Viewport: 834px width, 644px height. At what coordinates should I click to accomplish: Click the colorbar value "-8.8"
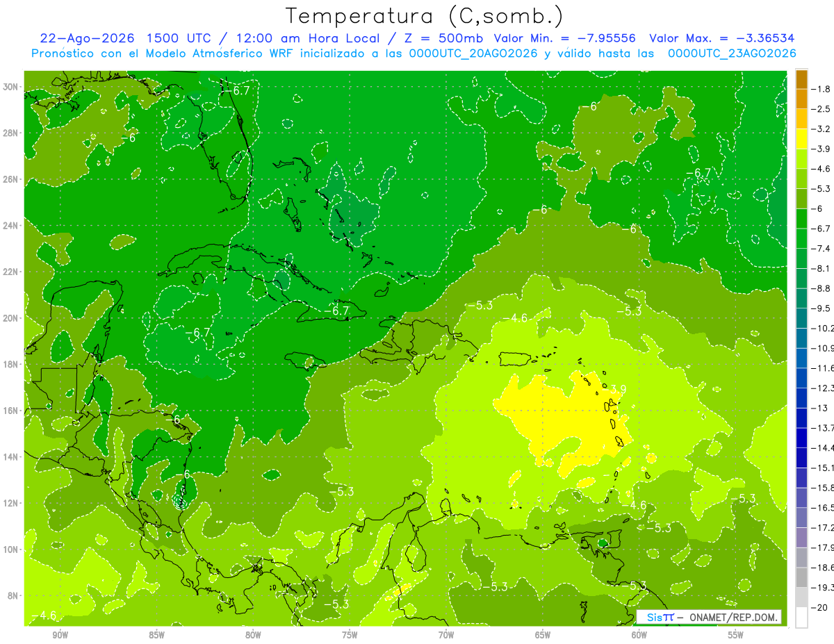tap(821, 288)
